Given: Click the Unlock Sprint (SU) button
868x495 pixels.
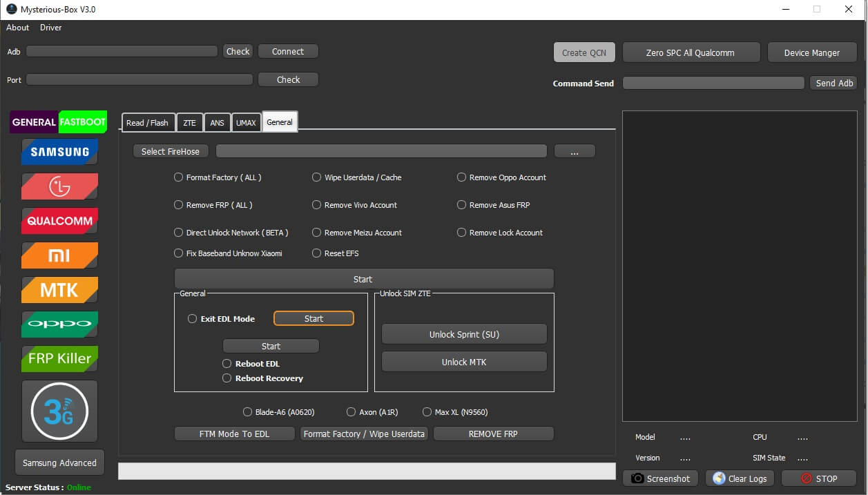Looking at the screenshot, I should (x=463, y=333).
